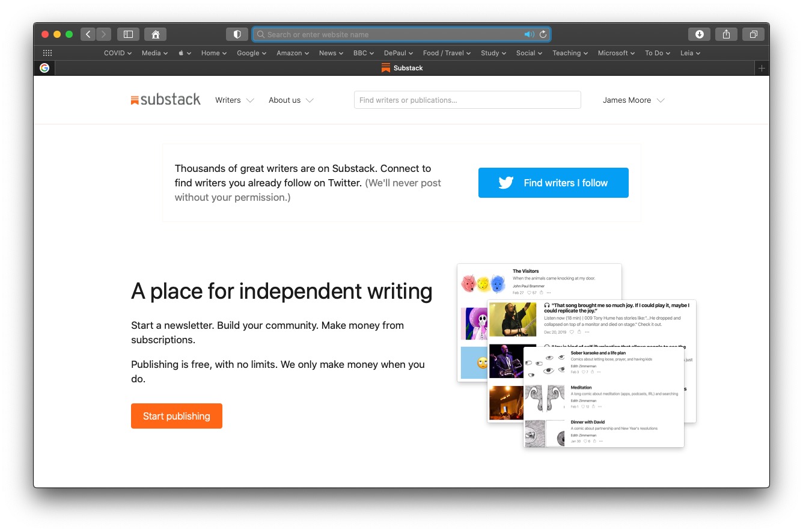The image size is (803, 532).
Task: Click the share icon in Safari toolbar
Action: click(x=726, y=34)
